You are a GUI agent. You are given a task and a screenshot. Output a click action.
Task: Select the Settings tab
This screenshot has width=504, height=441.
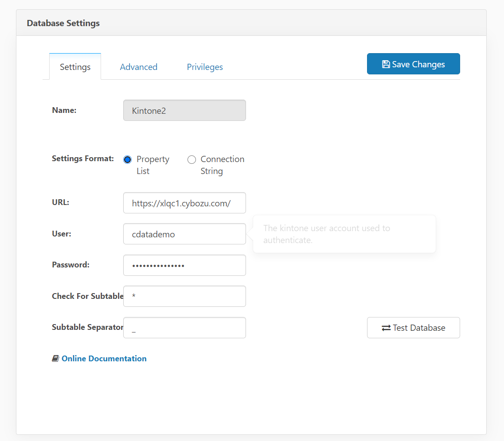point(75,67)
